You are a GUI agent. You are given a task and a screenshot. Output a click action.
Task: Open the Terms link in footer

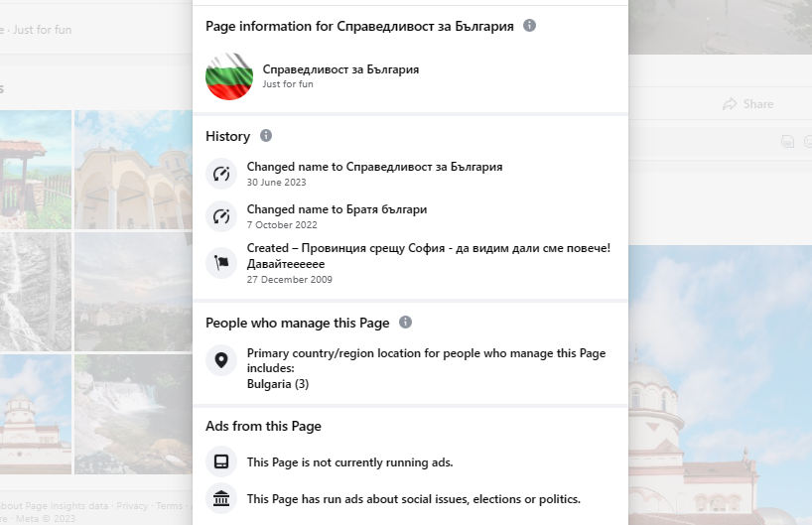tap(168, 505)
